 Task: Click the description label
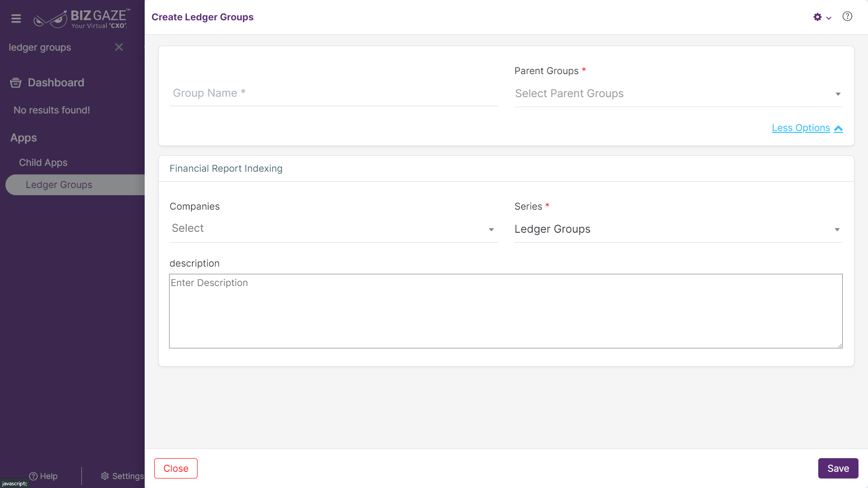194,263
